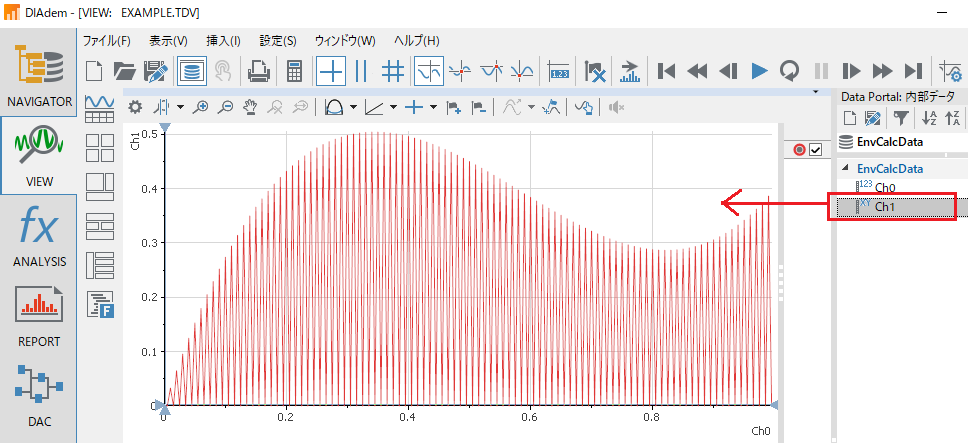The height and width of the screenshot is (443, 968).
Task: Enable the free cursor curve mode
Action: point(428,72)
